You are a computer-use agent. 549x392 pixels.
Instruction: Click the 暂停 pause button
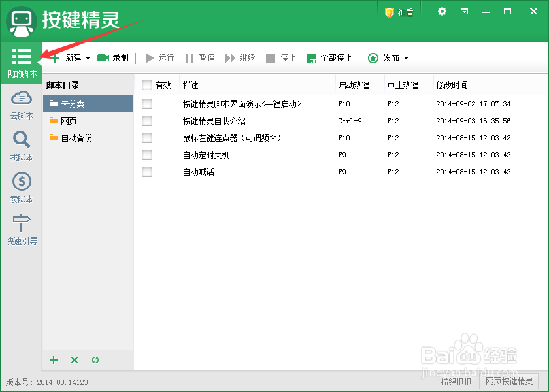pyautogui.click(x=200, y=57)
